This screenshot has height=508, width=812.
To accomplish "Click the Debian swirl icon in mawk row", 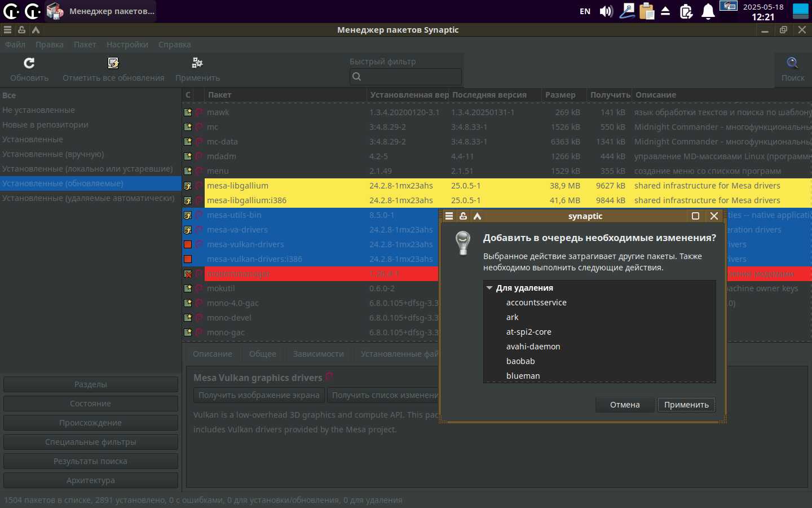I will pos(198,112).
